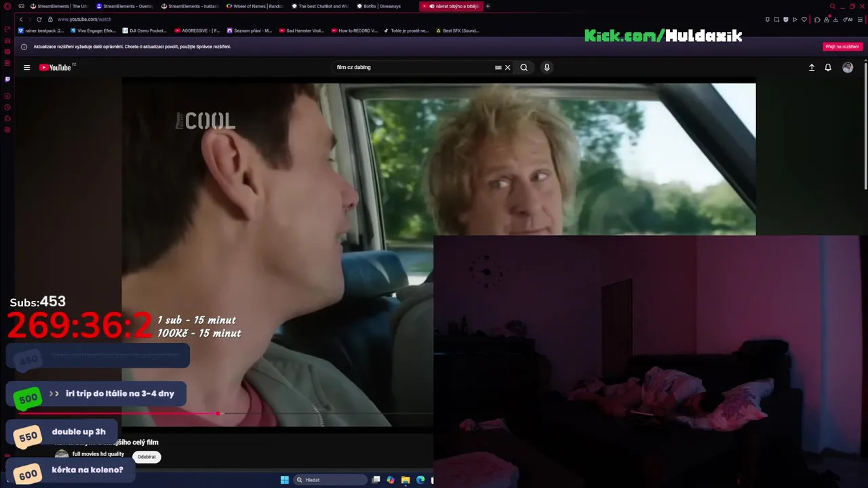Open the YouTube upload/create icon
The image size is (868, 488).
click(811, 67)
